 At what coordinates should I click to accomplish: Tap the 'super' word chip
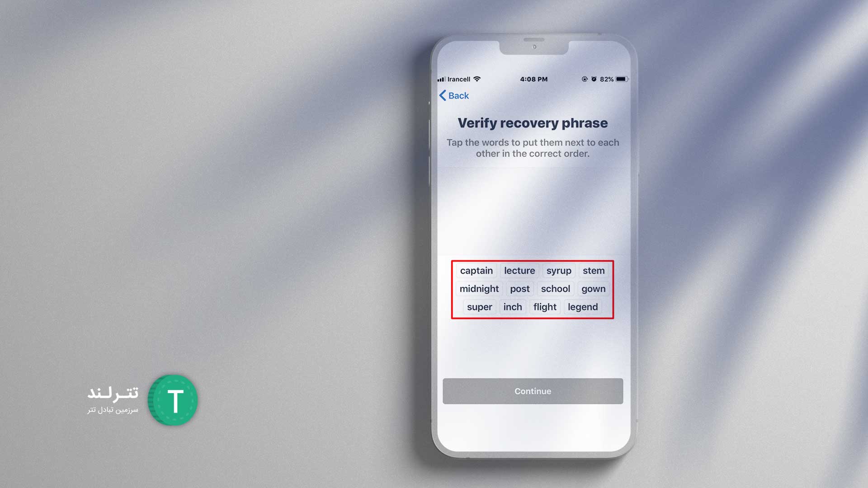480,306
